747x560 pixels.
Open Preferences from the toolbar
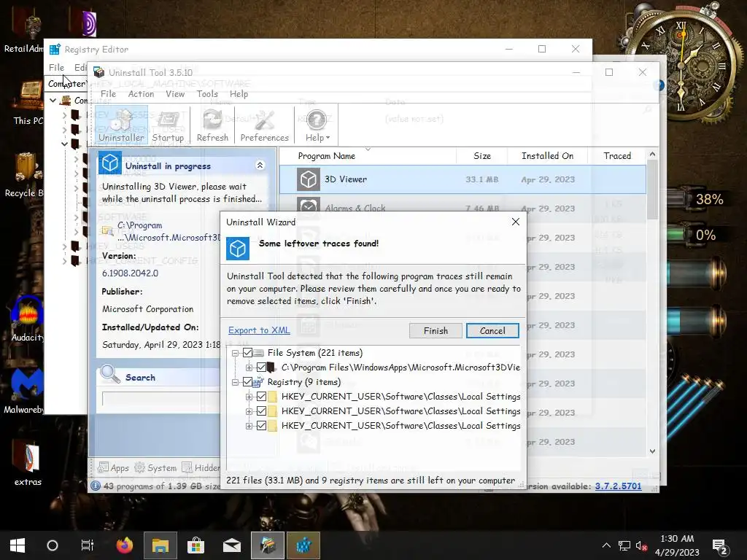[x=264, y=125]
